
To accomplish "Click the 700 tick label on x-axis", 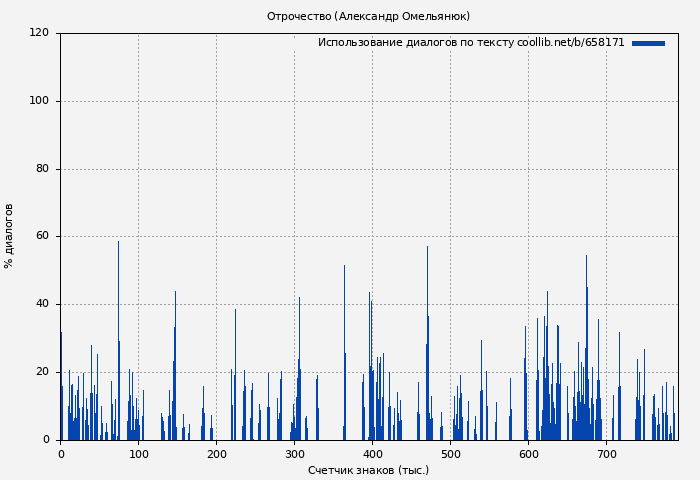I will (x=607, y=454).
